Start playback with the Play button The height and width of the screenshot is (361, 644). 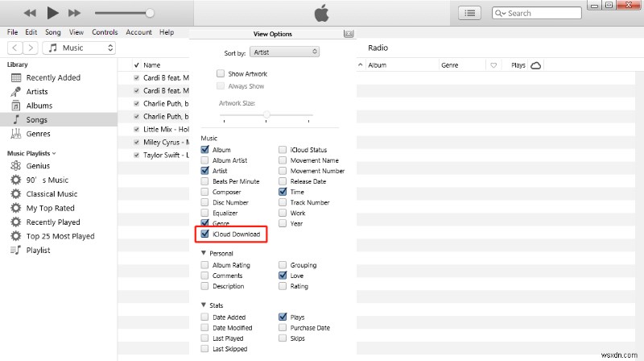pos(52,13)
